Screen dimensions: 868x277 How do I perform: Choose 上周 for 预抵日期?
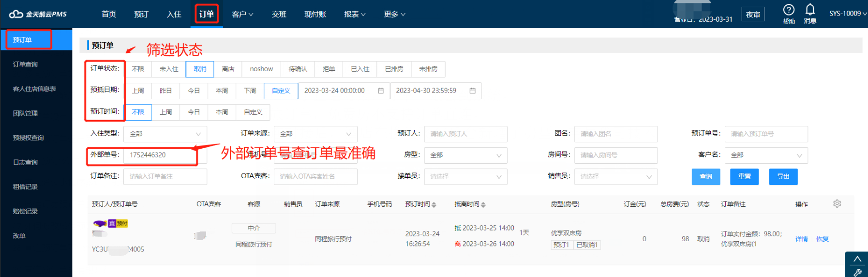(x=138, y=91)
